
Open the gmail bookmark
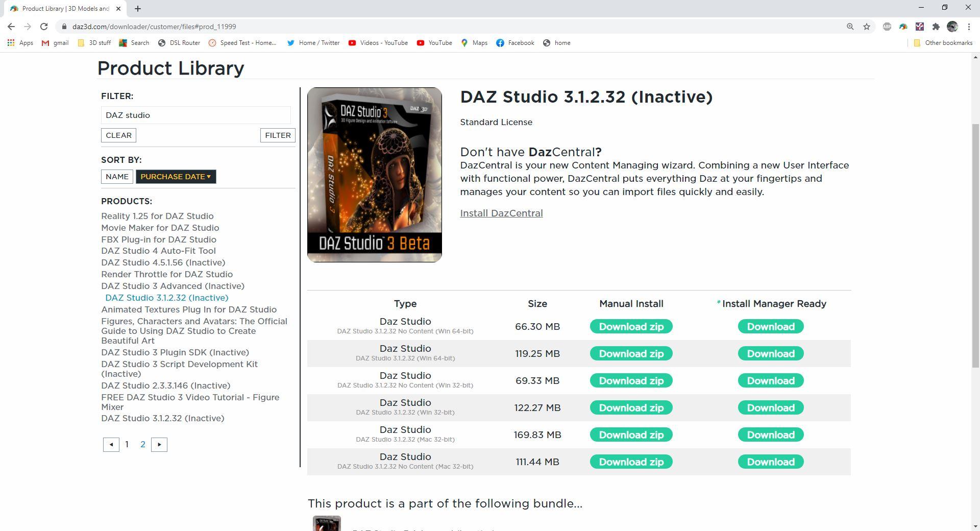click(x=55, y=43)
